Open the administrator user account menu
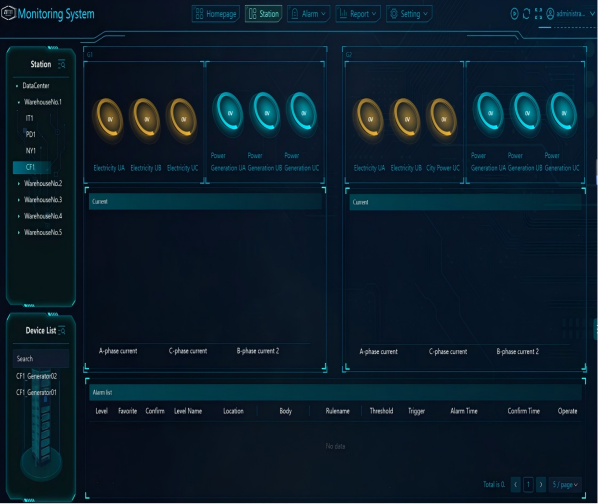This screenshot has height=504, width=598. (x=570, y=14)
